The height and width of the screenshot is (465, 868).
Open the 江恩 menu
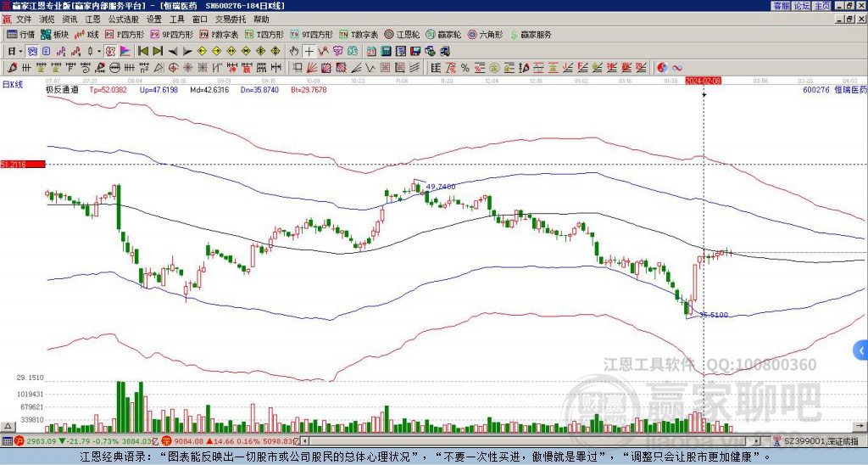(92, 20)
